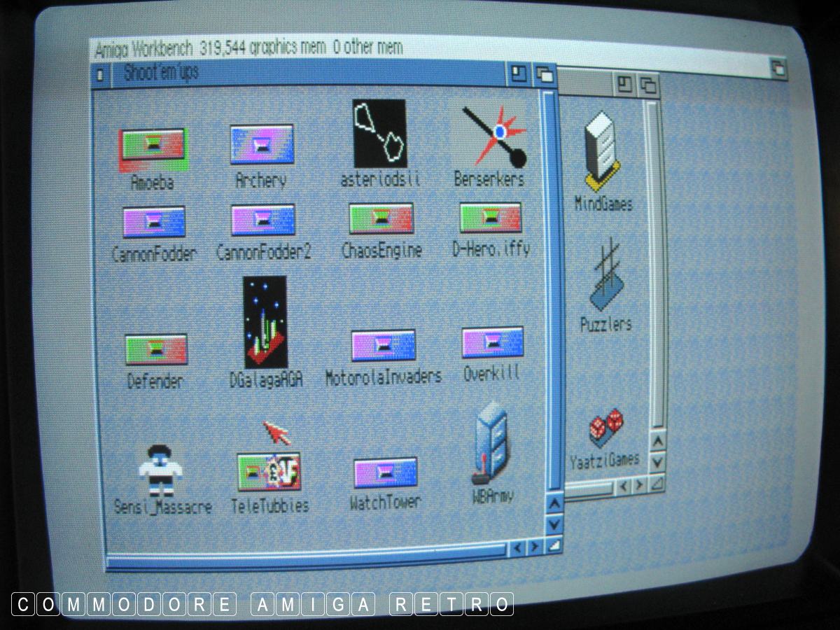Screen dimensions: 840x630
Task: Open the MindGames drawer icon
Action: point(601,150)
